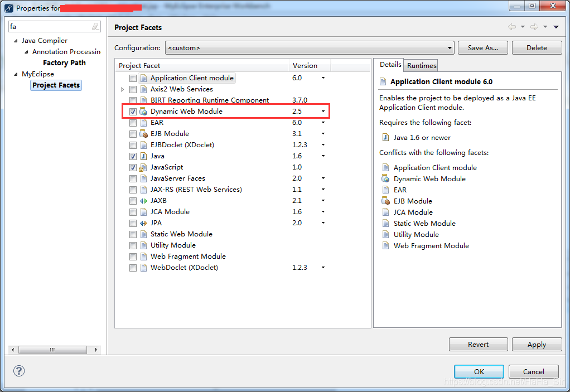Check the JPA facet checkbox

coord(133,223)
